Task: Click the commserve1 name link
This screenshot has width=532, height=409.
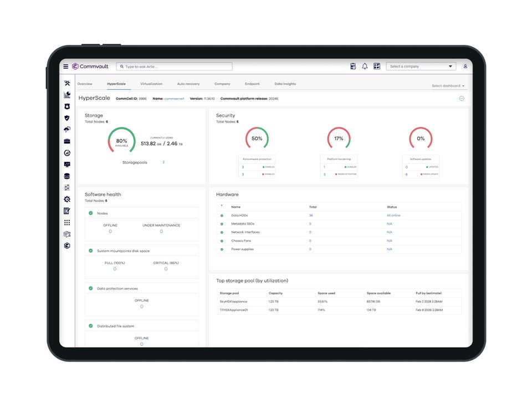Action: tap(176, 98)
